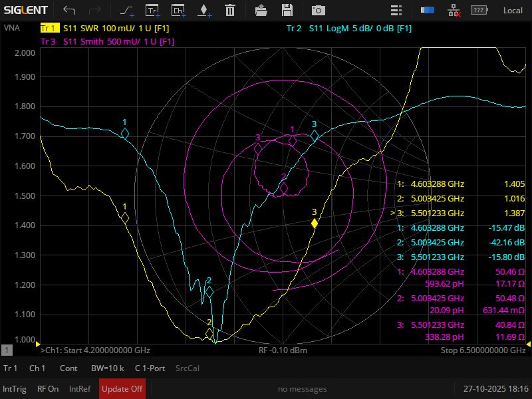Toggle the RF On status
The image size is (532, 399).
tap(48, 389)
